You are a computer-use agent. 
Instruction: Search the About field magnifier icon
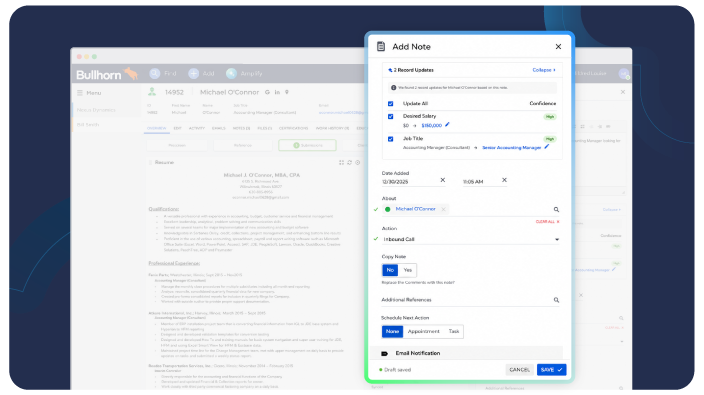point(556,210)
